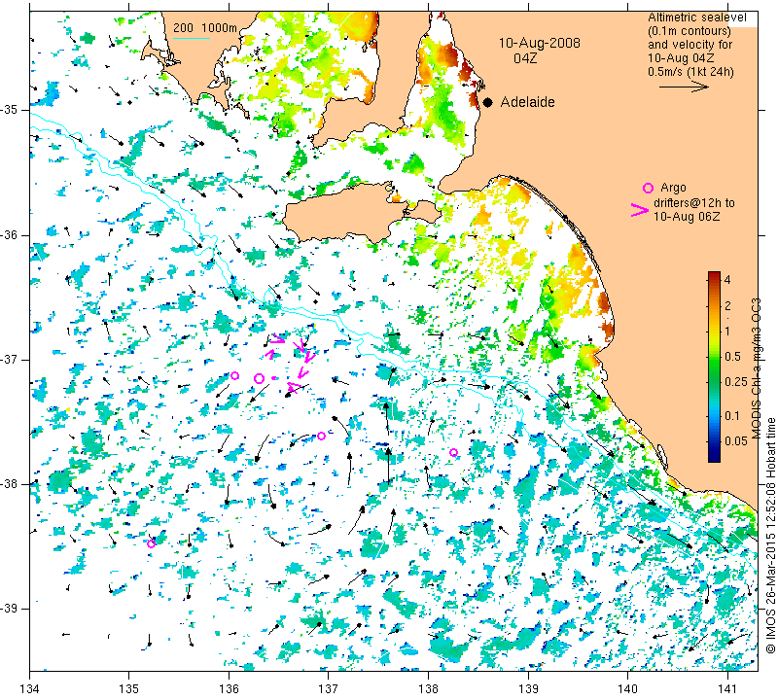This screenshot has width=778, height=700.
Task: Click the dark blue bottom of chlorophyll colorbar
Action: tap(714, 457)
